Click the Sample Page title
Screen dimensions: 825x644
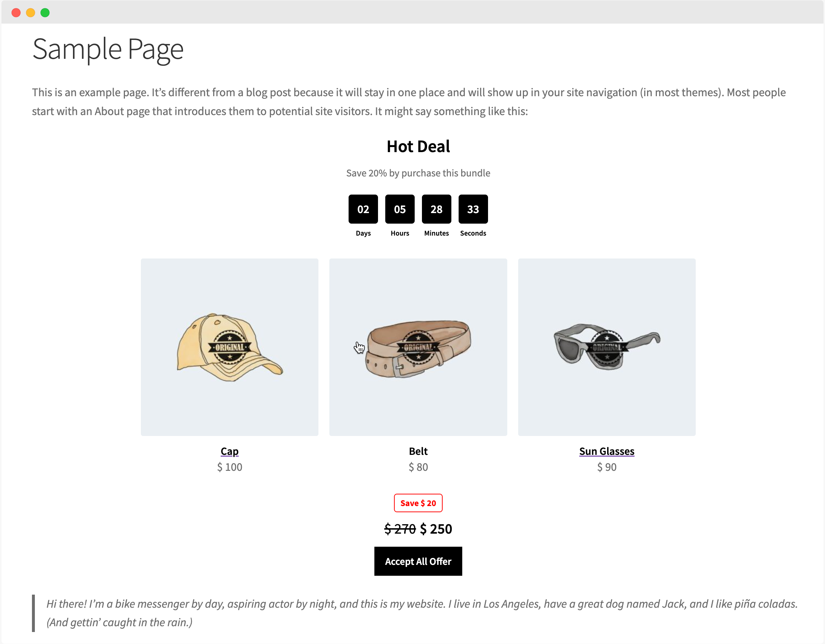[x=107, y=49]
